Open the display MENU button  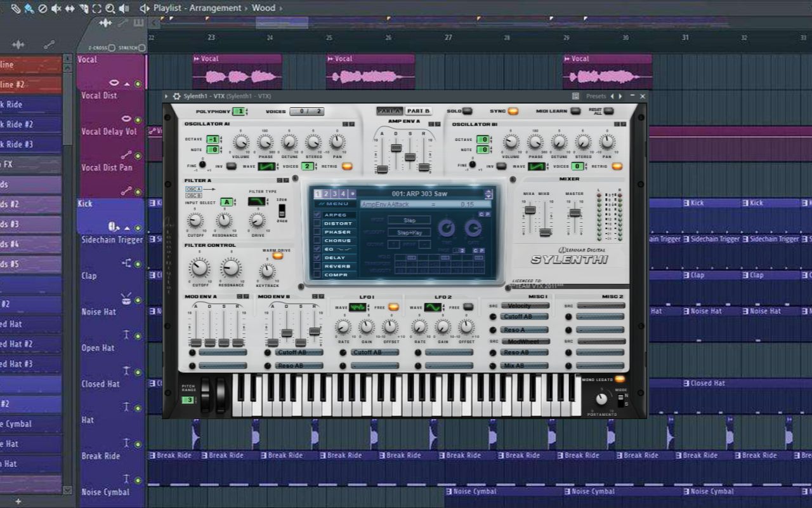point(335,204)
